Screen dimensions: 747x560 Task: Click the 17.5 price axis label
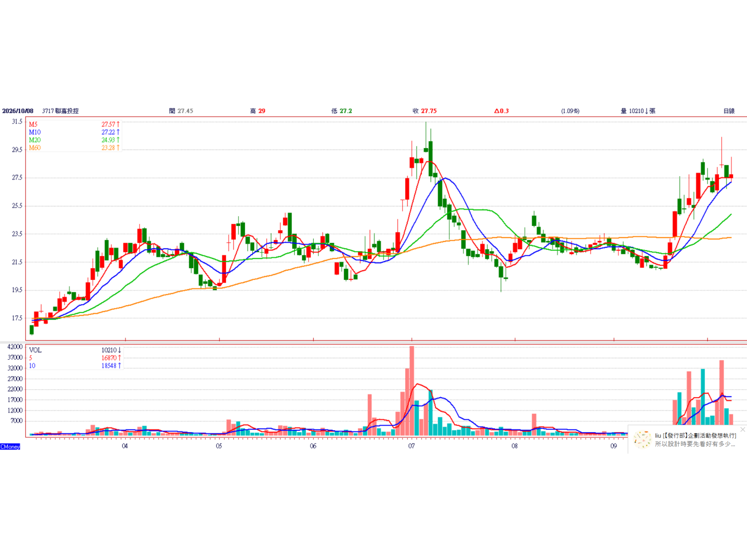[x=17, y=318]
